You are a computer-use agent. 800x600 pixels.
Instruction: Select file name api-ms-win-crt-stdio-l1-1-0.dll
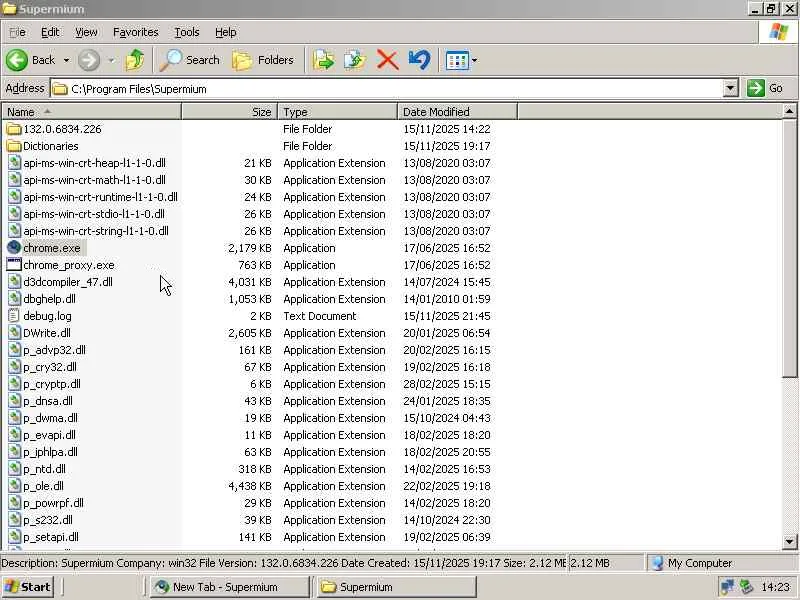pyautogui.click(x=94, y=214)
